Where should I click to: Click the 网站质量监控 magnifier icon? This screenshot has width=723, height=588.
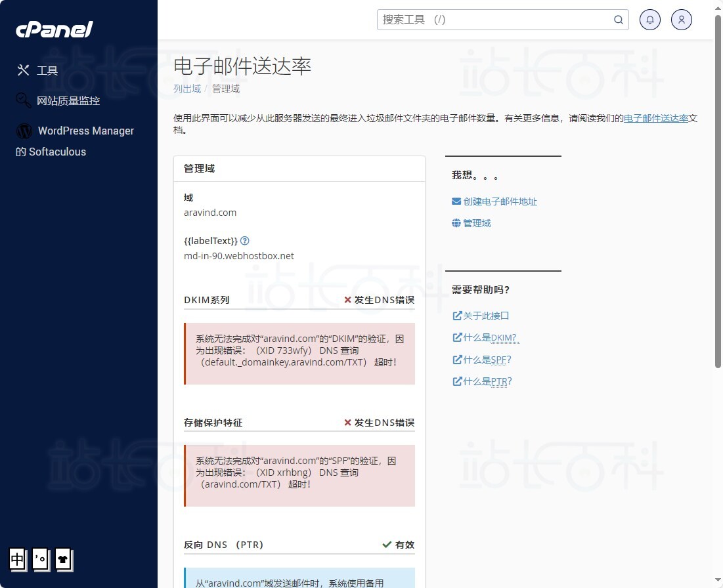pyautogui.click(x=24, y=100)
